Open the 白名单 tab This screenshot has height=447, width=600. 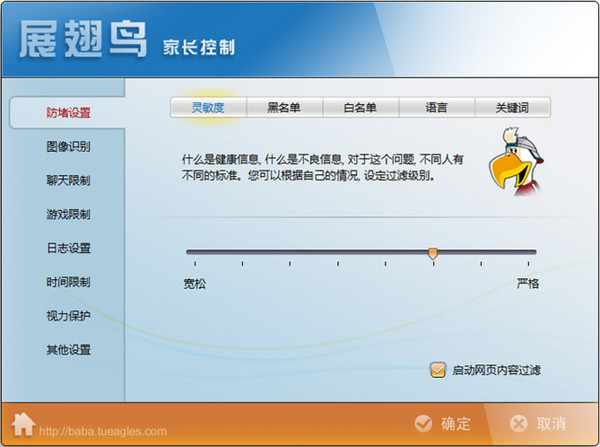[360, 108]
